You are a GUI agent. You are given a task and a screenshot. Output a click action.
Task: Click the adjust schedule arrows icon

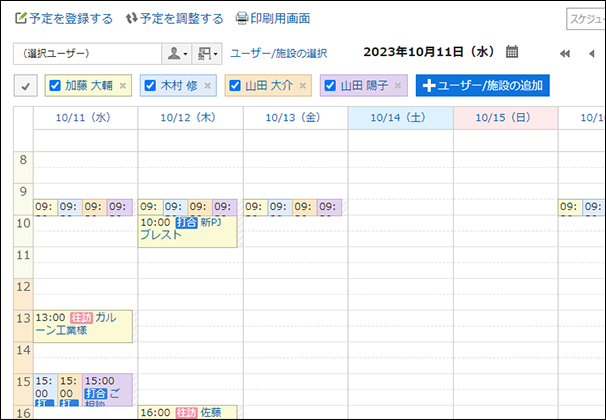point(132,18)
